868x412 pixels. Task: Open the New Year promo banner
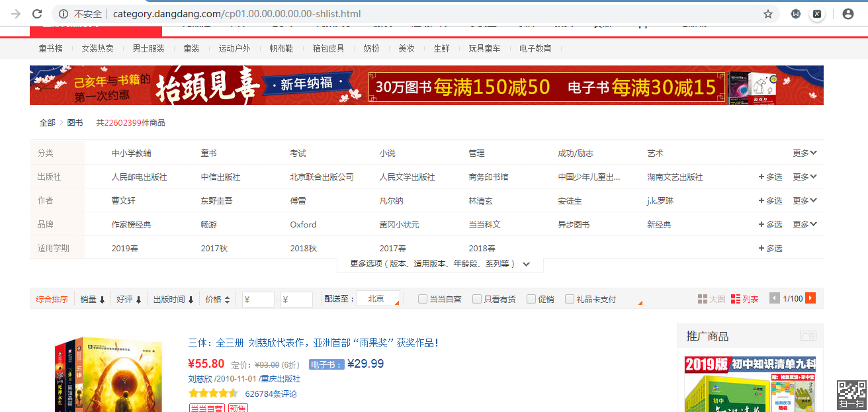pyautogui.click(x=427, y=85)
